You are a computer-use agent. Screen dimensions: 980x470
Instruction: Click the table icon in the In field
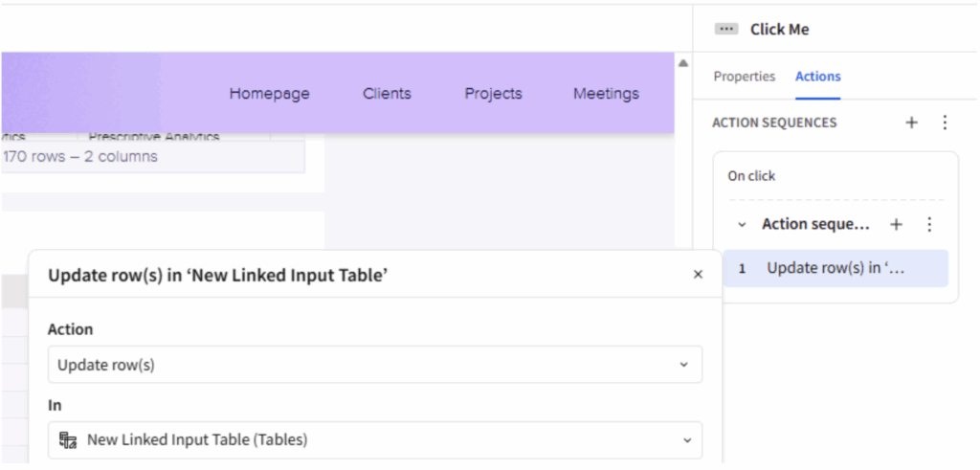(68, 440)
